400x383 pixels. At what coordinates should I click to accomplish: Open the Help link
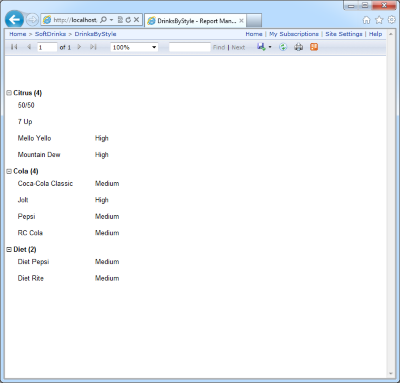pyautogui.click(x=375, y=34)
